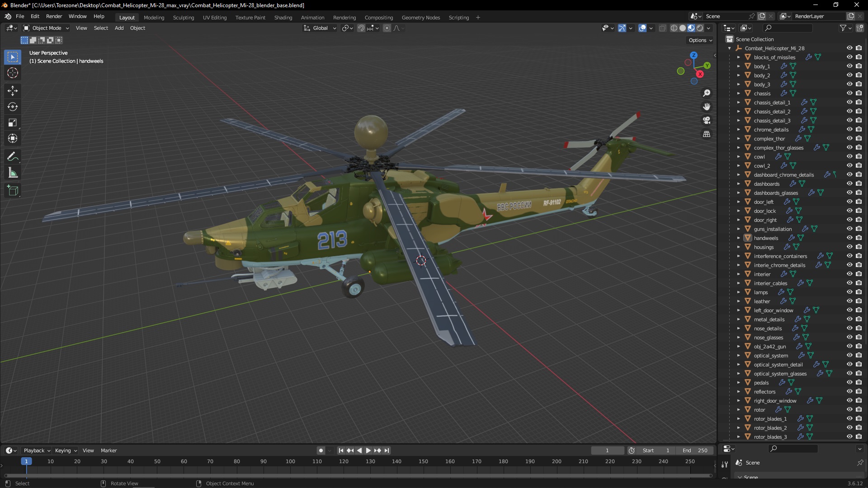Open the Playback dropdown
The width and height of the screenshot is (868, 488).
tap(36, 450)
